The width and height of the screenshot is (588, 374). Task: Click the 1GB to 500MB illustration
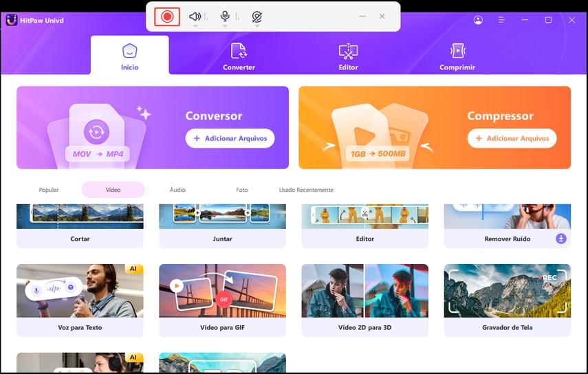[378, 153]
